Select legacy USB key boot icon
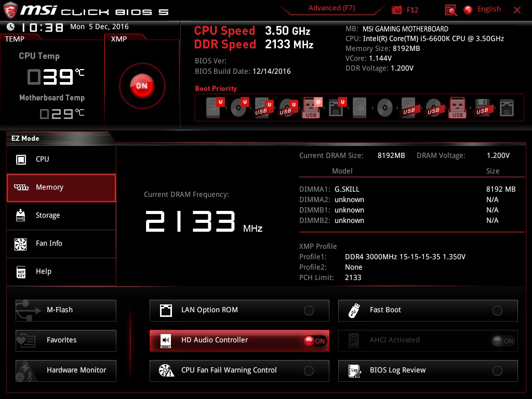This screenshot has width=532, height=399. 458,108
